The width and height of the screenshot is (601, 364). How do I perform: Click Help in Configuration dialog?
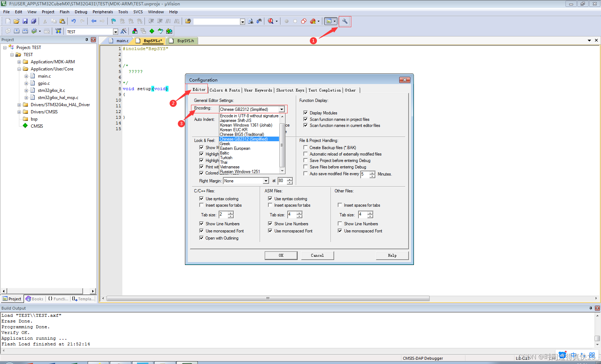392,255
